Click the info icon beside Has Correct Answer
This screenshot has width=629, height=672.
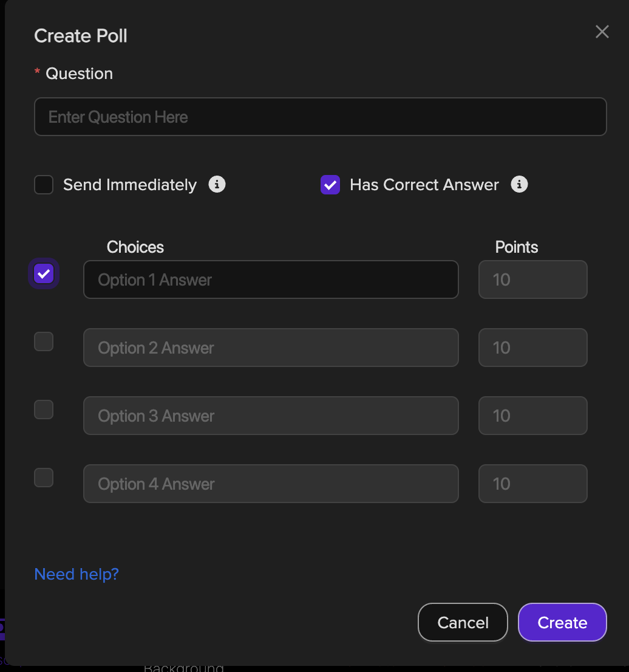point(519,184)
